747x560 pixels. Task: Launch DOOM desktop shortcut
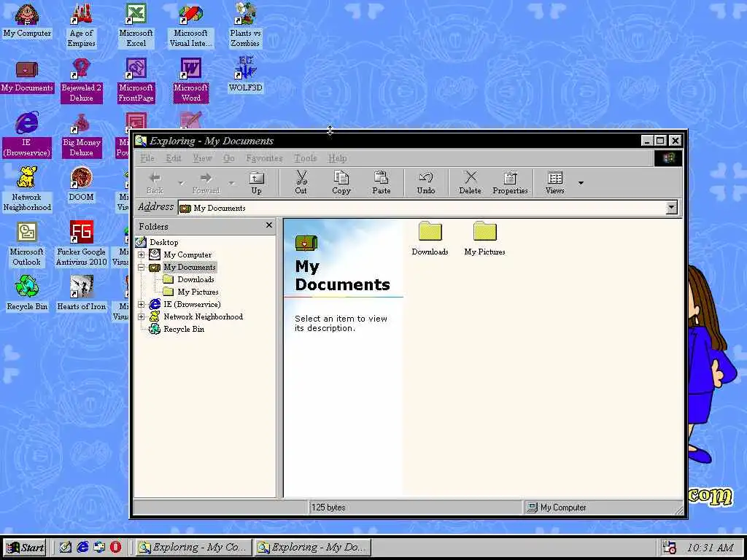[82, 184]
